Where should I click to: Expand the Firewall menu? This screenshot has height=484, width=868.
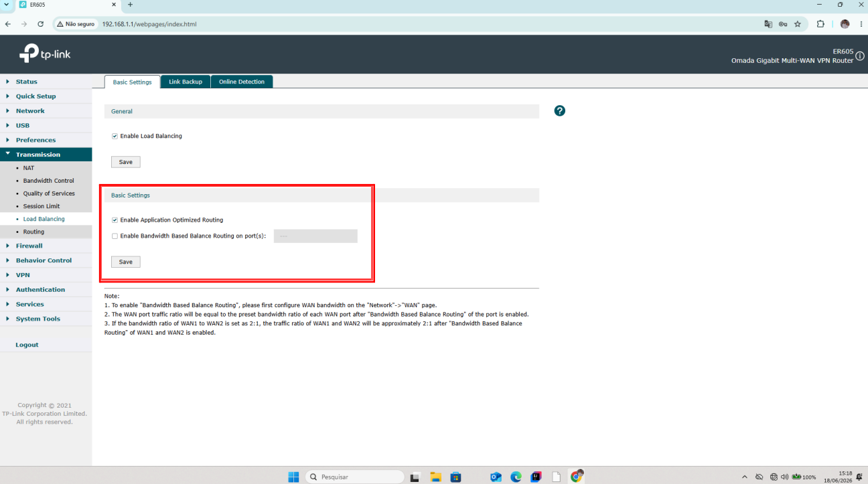click(x=46, y=246)
